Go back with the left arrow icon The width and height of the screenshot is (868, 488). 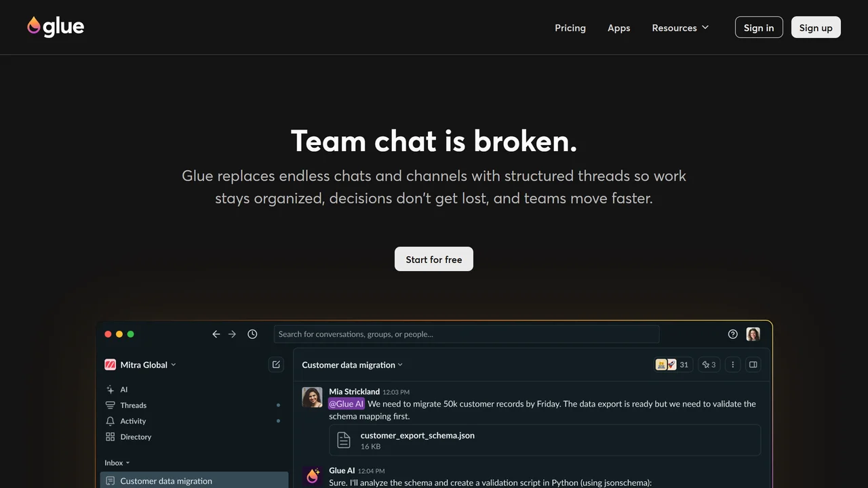216,334
